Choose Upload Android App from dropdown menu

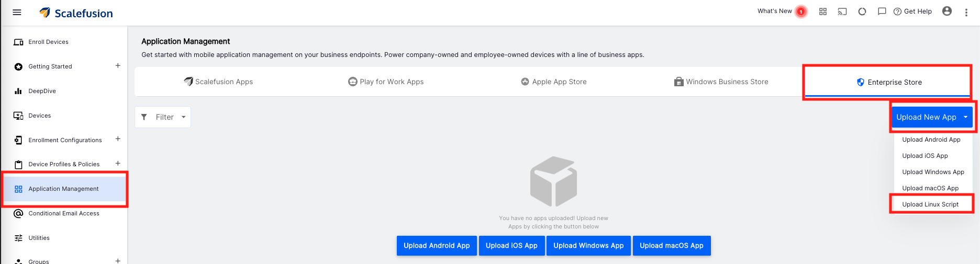point(931,140)
